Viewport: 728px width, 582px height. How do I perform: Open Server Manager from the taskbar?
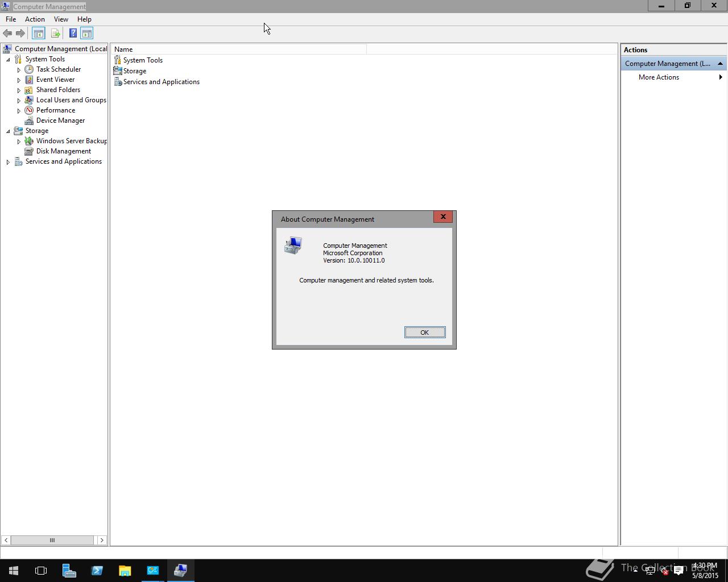(69, 571)
